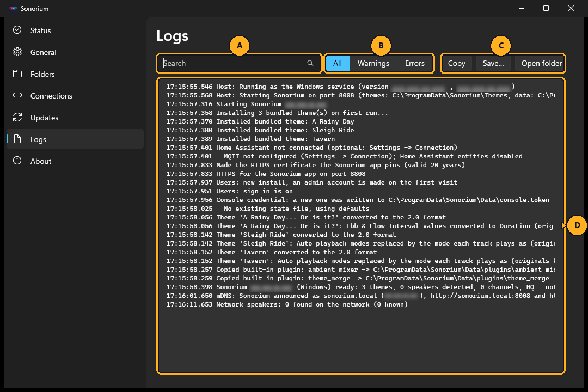Go to General settings
588x392 pixels.
point(75,52)
